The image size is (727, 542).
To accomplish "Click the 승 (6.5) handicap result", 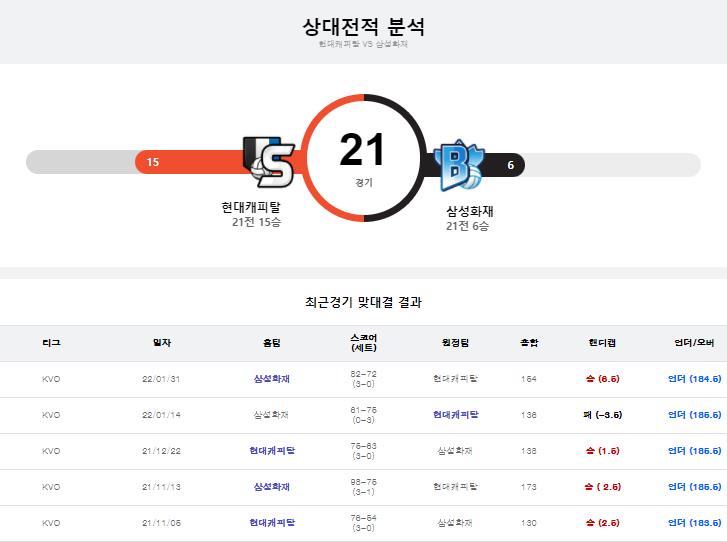I will coord(602,379).
